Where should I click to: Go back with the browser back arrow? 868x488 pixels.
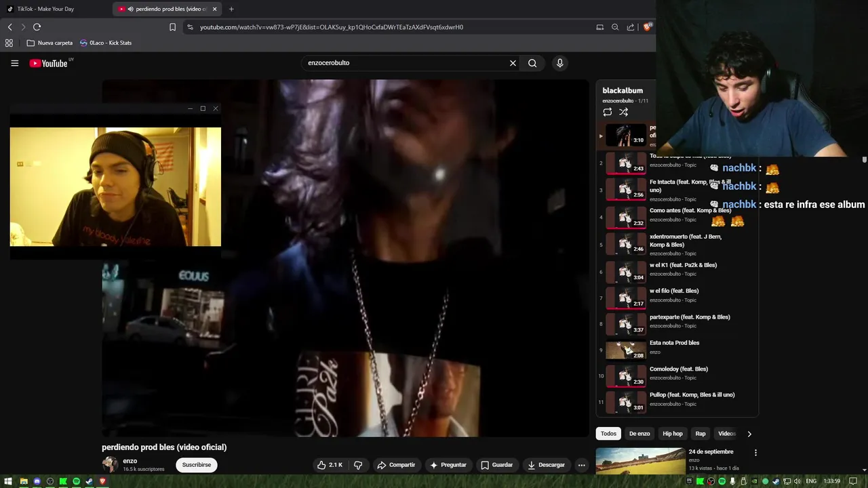[x=9, y=27]
